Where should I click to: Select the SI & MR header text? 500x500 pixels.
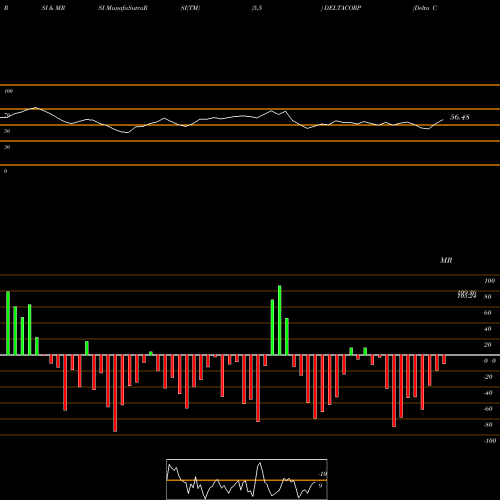coord(53,8)
